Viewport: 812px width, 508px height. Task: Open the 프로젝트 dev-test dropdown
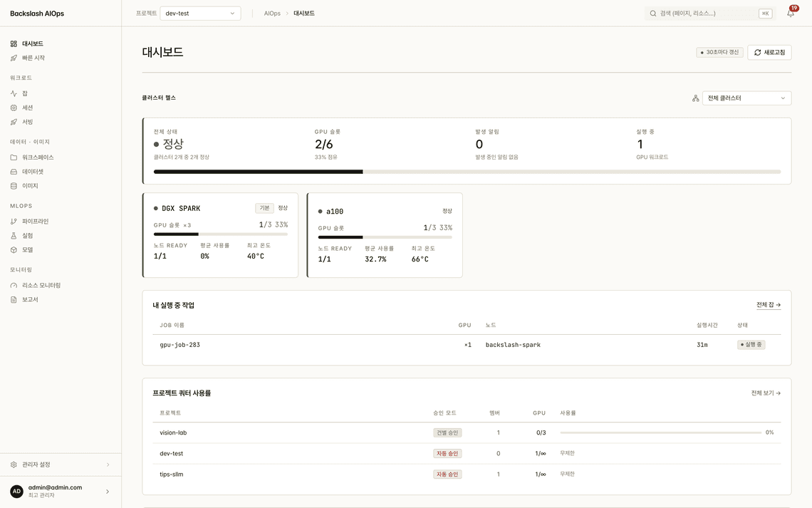[x=200, y=14]
